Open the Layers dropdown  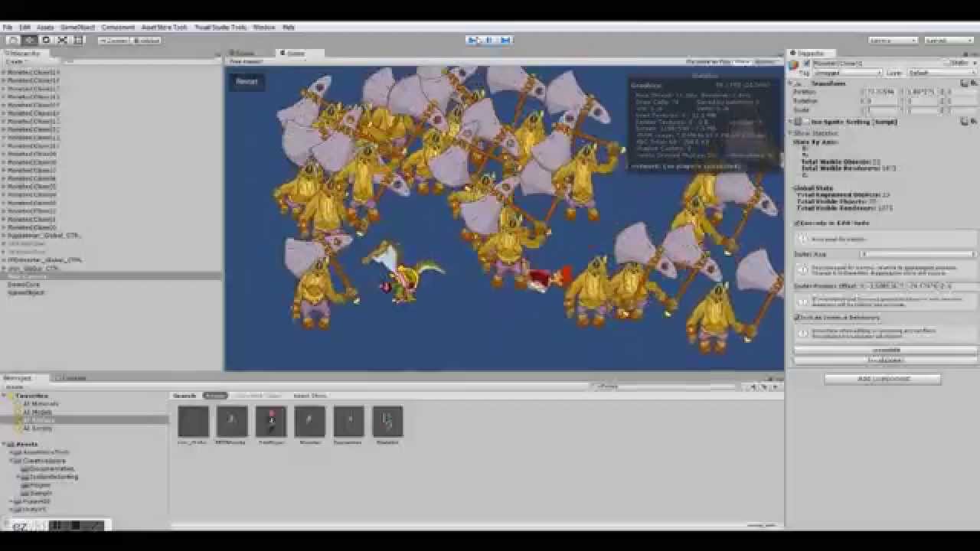(893, 40)
